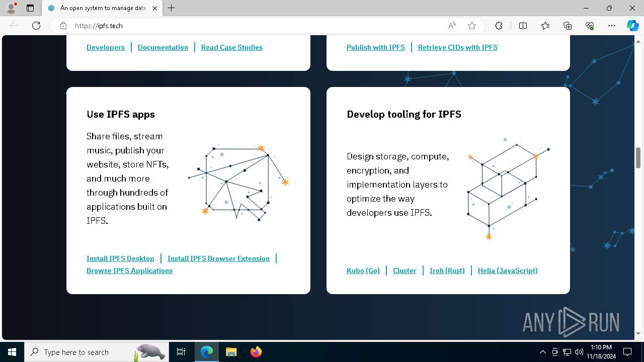
Task: Follow Retrieve CIDs with IPFS link
Action: (x=458, y=47)
